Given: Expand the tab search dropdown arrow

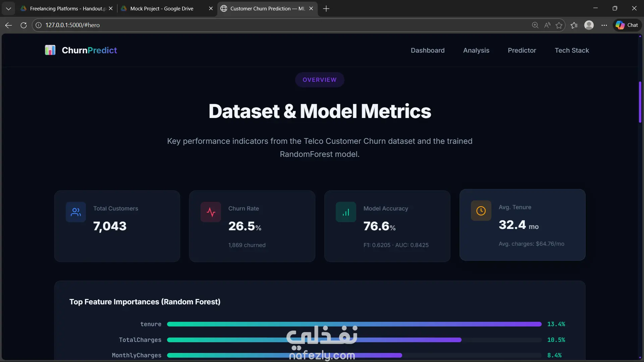Looking at the screenshot, I should (8, 8).
